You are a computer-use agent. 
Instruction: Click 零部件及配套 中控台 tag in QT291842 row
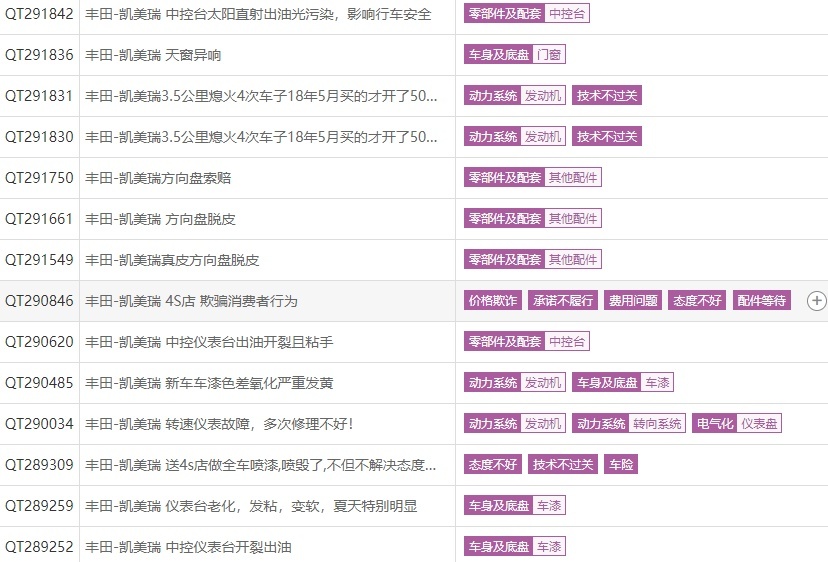526,14
